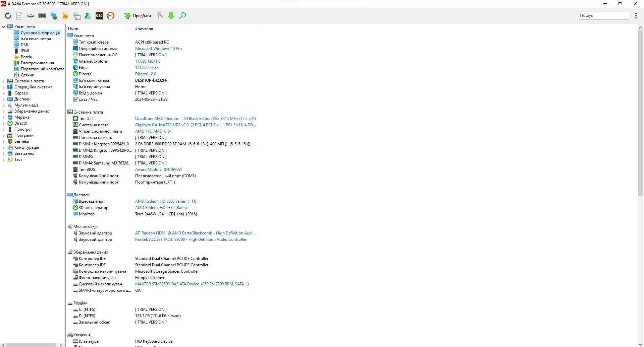Image resolution: width=644 pixels, height=347 pixels.
Task: Expand the Сервер tree node
Action: [x=4, y=93]
